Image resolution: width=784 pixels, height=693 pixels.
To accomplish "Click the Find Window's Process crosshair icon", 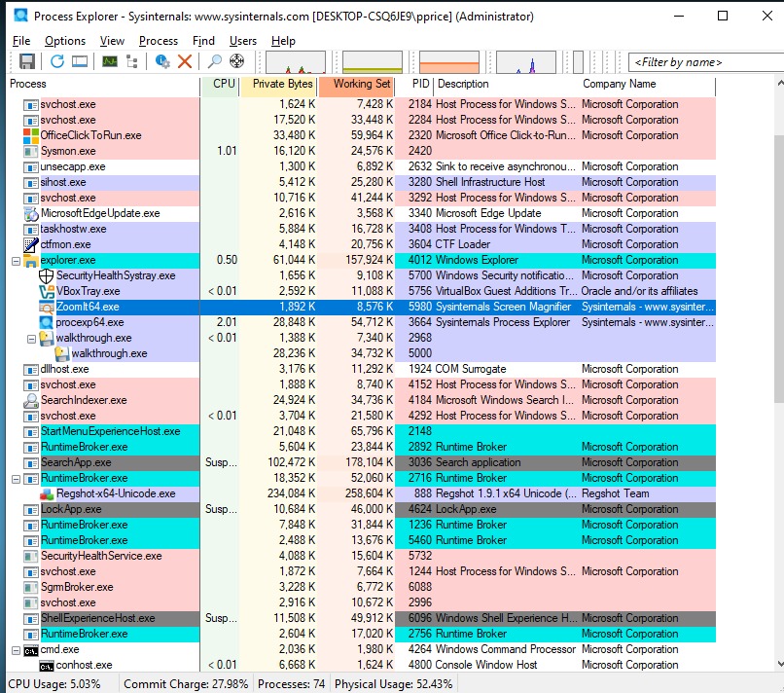I will pyautogui.click(x=236, y=61).
